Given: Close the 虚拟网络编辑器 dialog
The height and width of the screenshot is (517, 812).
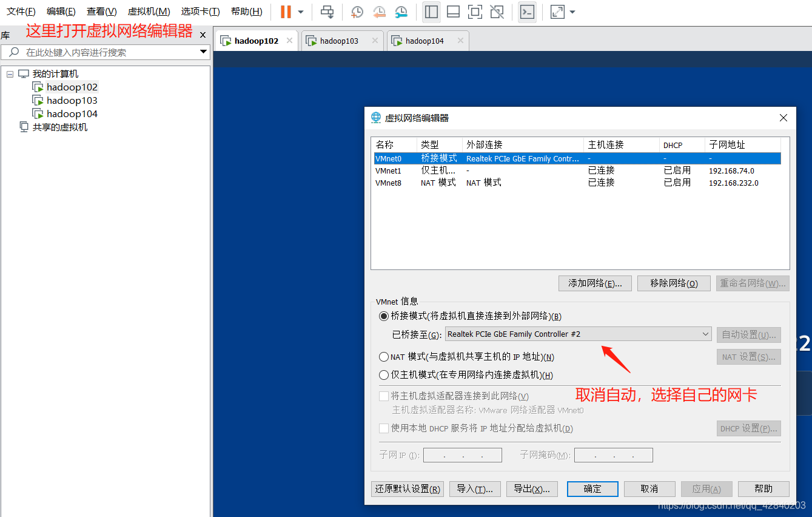Looking at the screenshot, I should pos(783,118).
